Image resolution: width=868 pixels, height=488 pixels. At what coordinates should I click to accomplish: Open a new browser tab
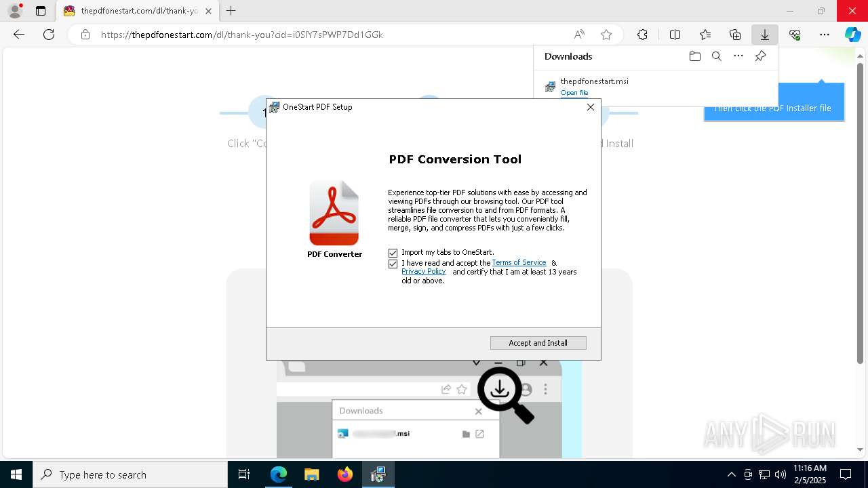click(231, 11)
